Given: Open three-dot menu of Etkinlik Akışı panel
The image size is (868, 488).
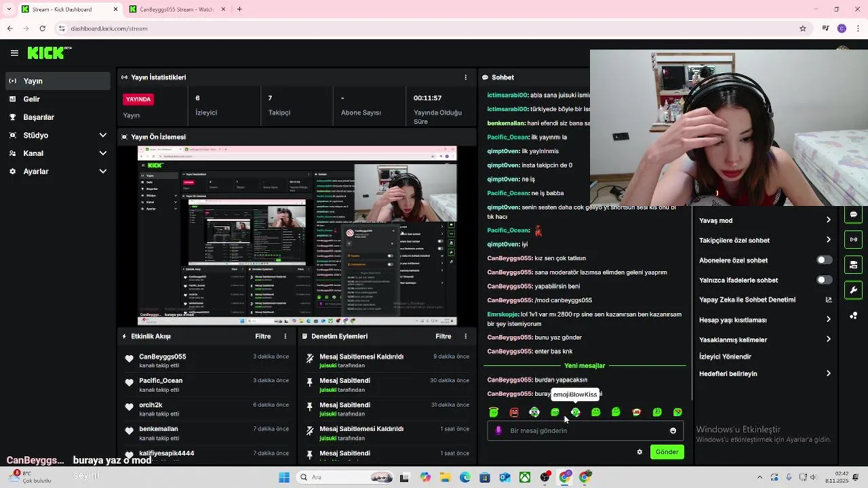Looking at the screenshot, I should click(x=285, y=336).
